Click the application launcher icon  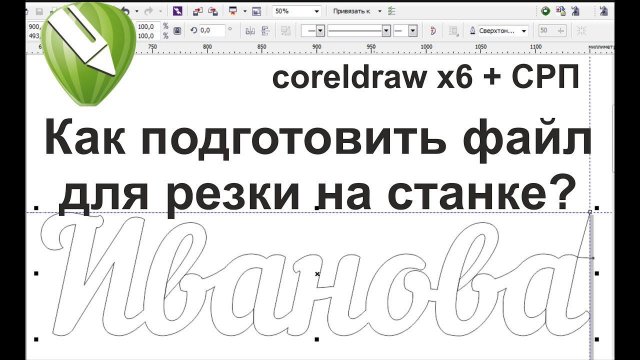click(x=233, y=11)
